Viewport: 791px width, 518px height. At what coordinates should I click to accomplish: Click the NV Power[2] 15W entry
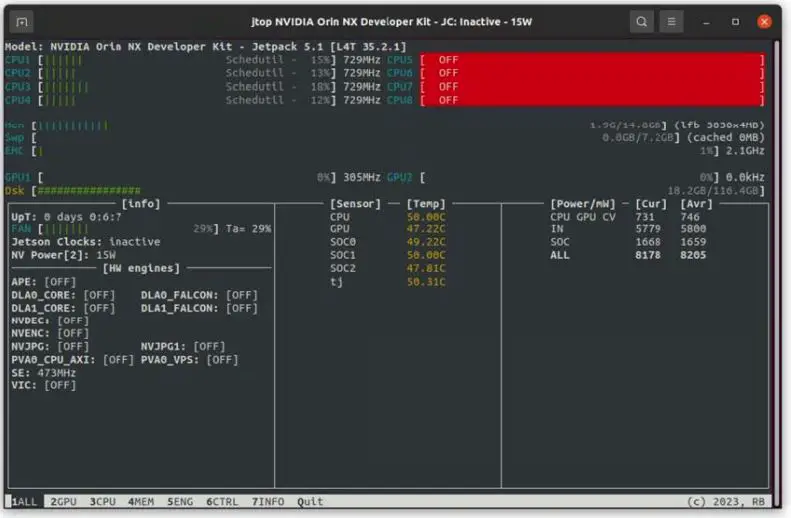[x=63, y=255]
